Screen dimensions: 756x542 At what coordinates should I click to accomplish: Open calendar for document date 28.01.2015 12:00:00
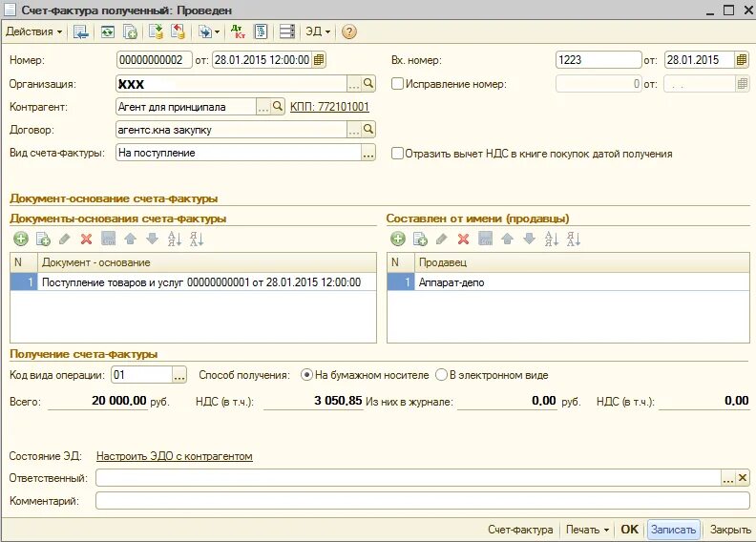pyautogui.click(x=318, y=60)
